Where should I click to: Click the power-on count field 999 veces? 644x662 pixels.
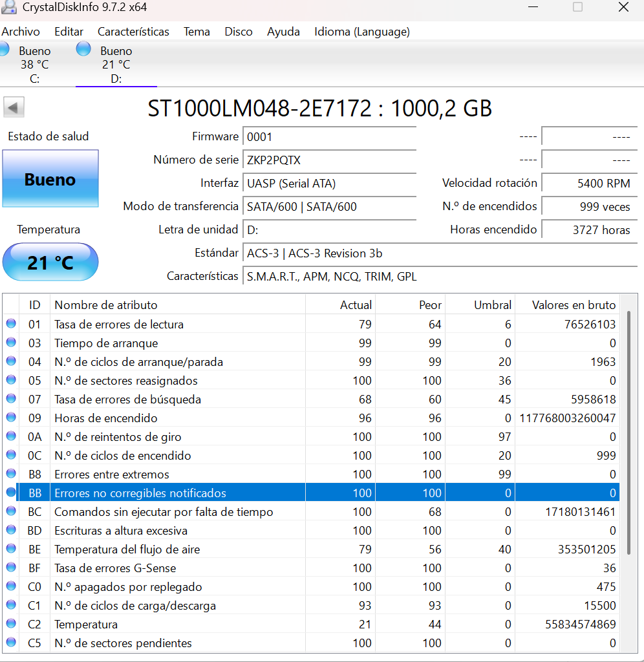[x=589, y=206]
